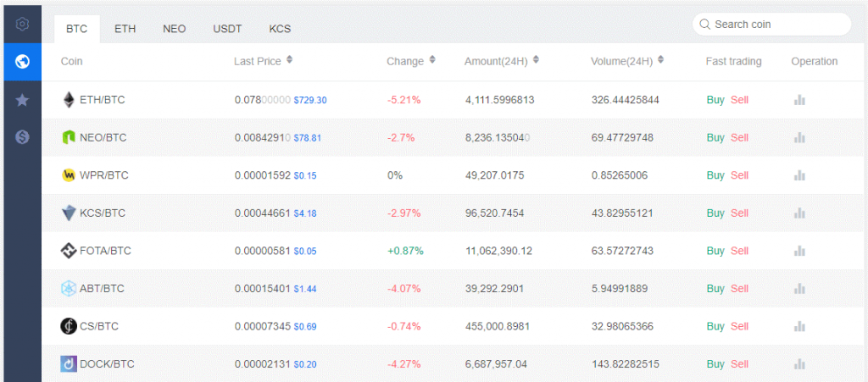
Task: Open favorites star icon in sidebar
Action: 22,100
